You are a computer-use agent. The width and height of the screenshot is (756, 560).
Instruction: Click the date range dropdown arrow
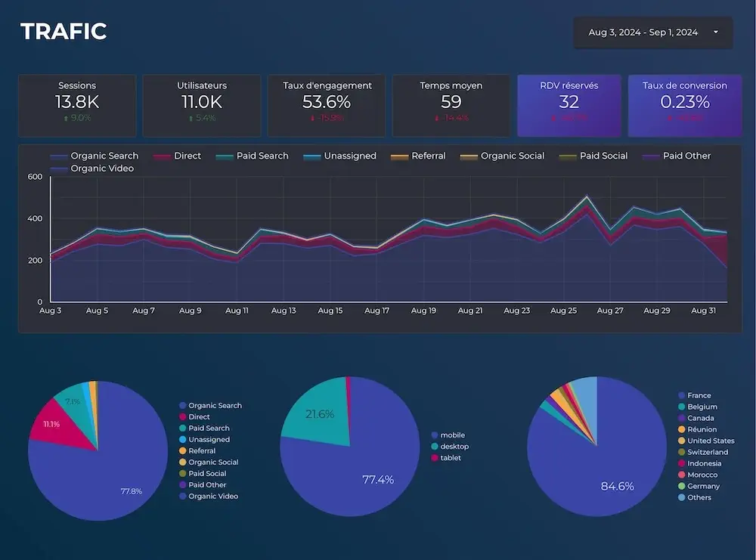click(716, 32)
